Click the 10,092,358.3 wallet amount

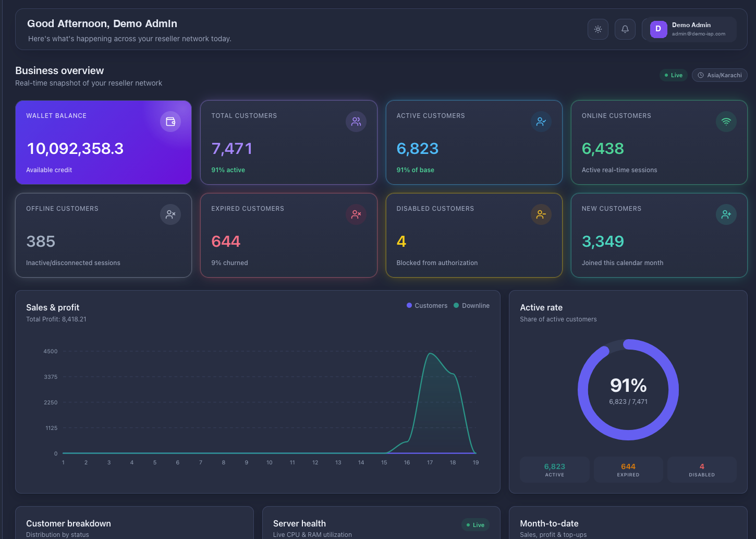point(75,149)
